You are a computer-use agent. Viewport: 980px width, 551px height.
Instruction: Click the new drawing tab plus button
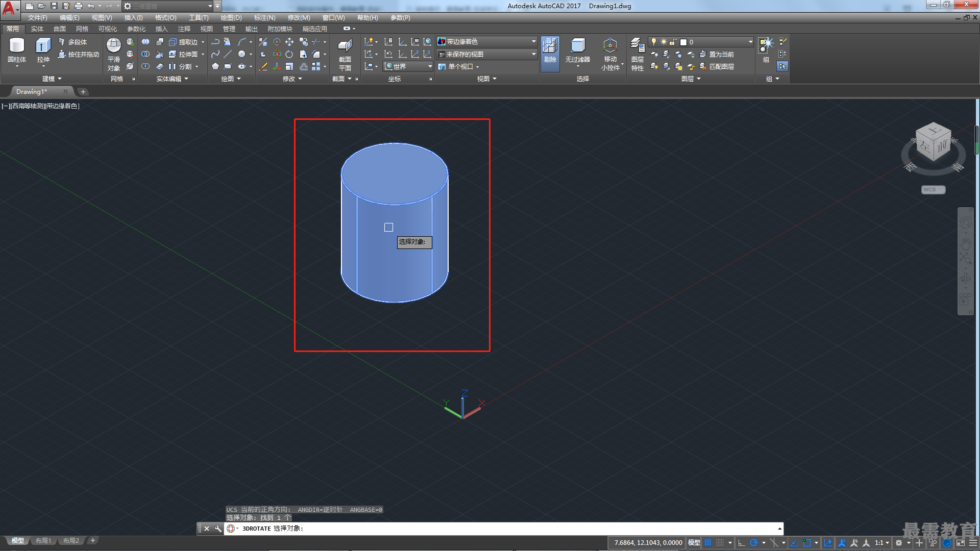pyautogui.click(x=83, y=92)
